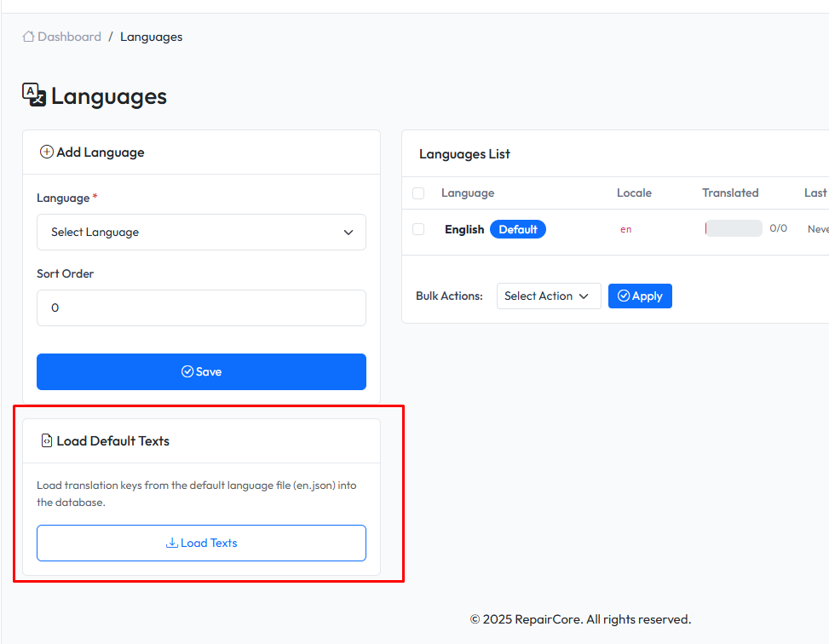The width and height of the screenshot is (829, 644).
Task: Open the Select Action dropdown for bulk actions
Action: [x=549, y=296]
